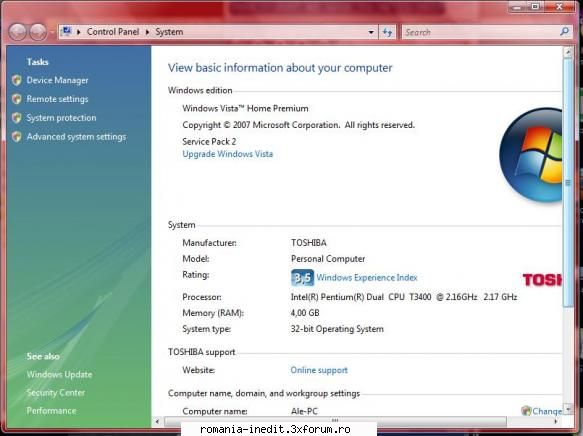The height and width of the screenshot is (436, 583).
Task: Open the Online support link
Action: click(319, 370)
